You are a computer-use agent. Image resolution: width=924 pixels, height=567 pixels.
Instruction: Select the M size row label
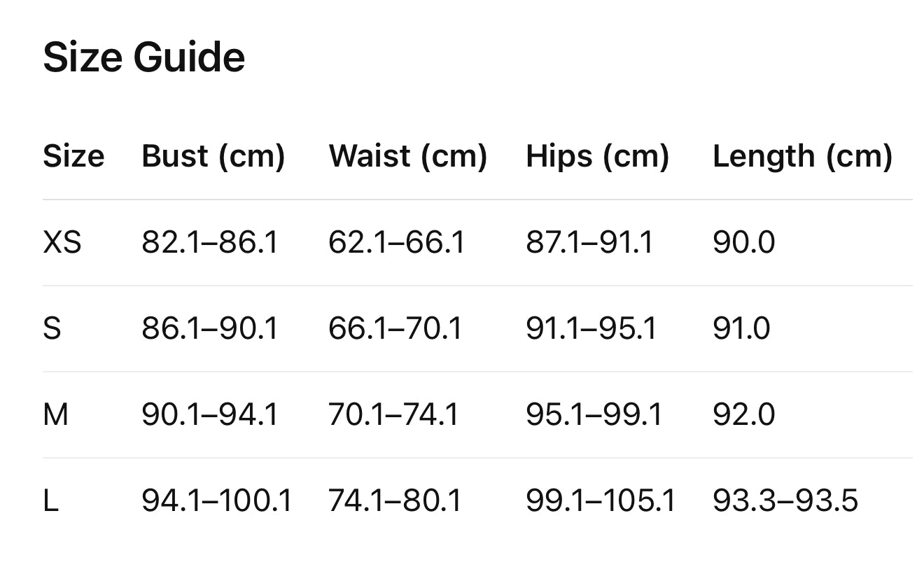click(56, 415)
